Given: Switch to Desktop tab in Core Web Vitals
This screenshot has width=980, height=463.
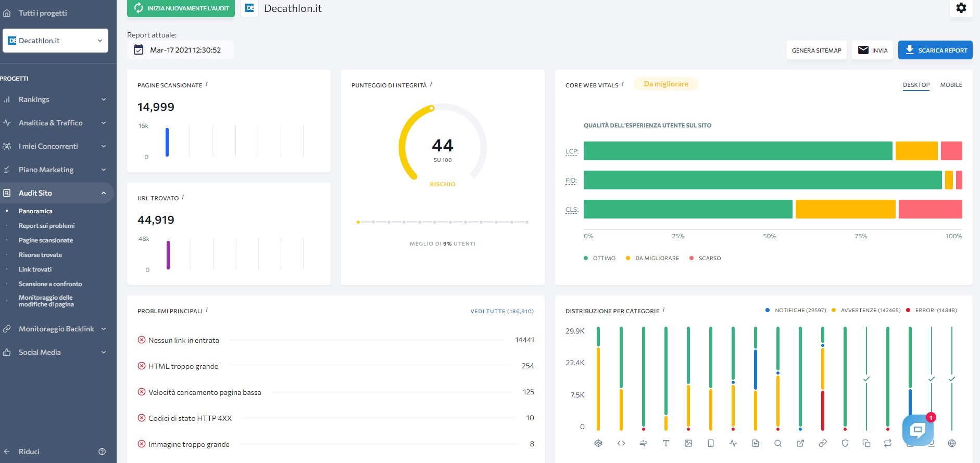Looking at the screenshot, I should point(916,85).
